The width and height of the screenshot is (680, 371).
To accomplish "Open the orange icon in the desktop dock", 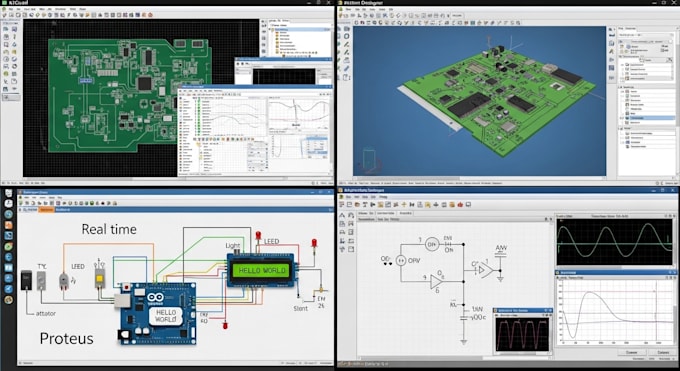I will point(9,225).
